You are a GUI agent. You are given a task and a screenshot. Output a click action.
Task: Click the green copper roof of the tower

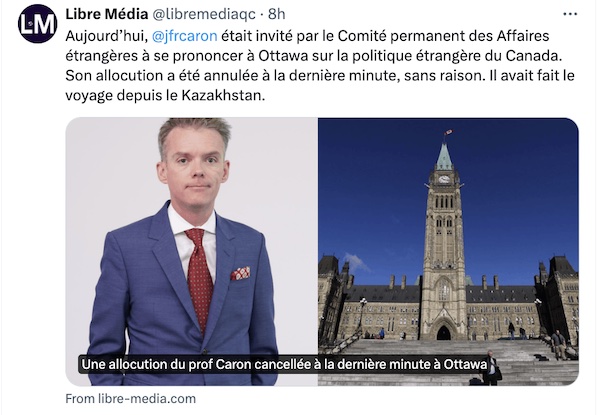click(x=444, y=157)
